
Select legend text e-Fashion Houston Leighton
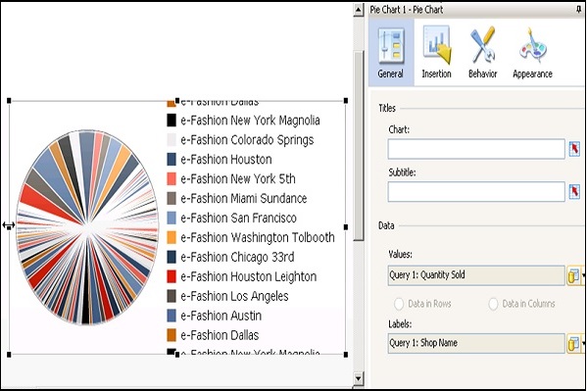coord(249,276)
